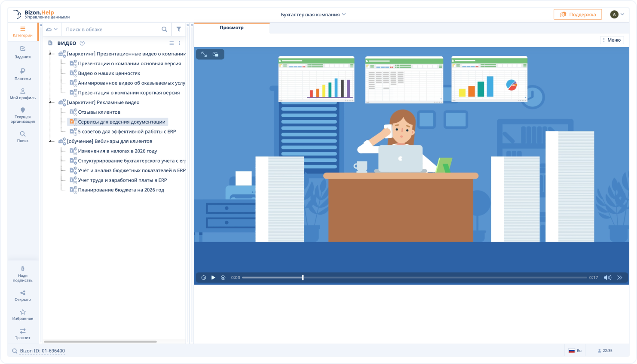
Task: Click help icon next to ВИДЕО
Action: [82, 43]
